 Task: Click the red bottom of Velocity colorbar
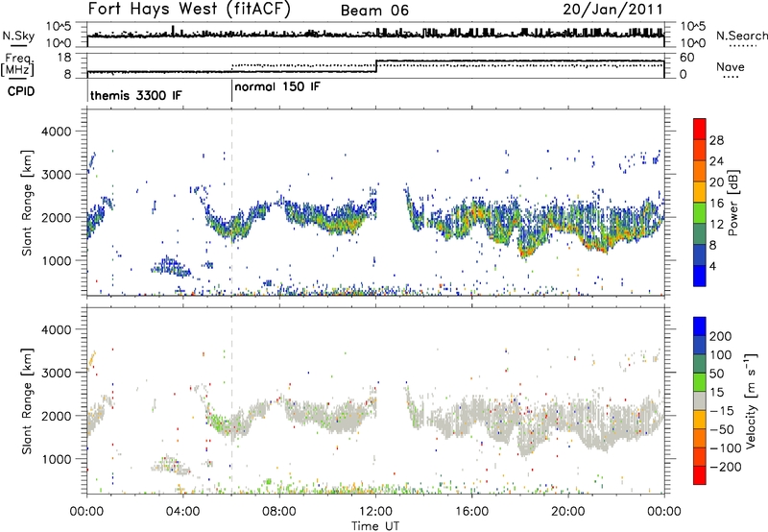700,475
